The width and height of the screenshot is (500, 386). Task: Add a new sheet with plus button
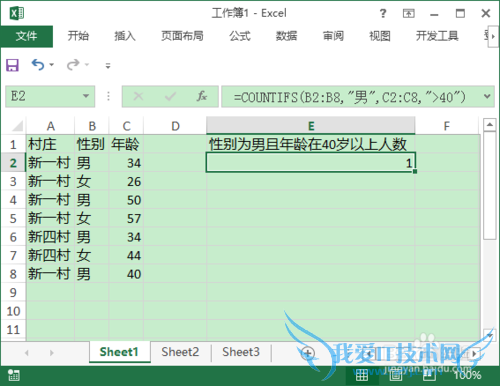[x=307, y=353]
